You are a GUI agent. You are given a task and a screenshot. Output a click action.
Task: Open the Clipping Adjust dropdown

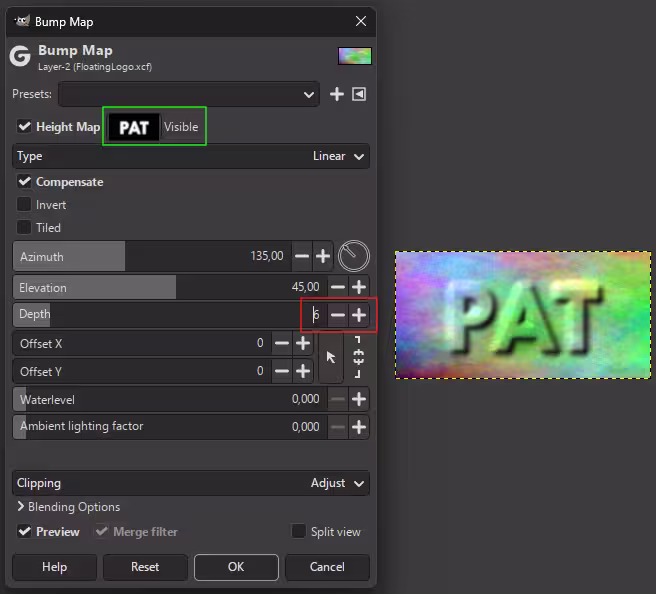pos(191,483)
